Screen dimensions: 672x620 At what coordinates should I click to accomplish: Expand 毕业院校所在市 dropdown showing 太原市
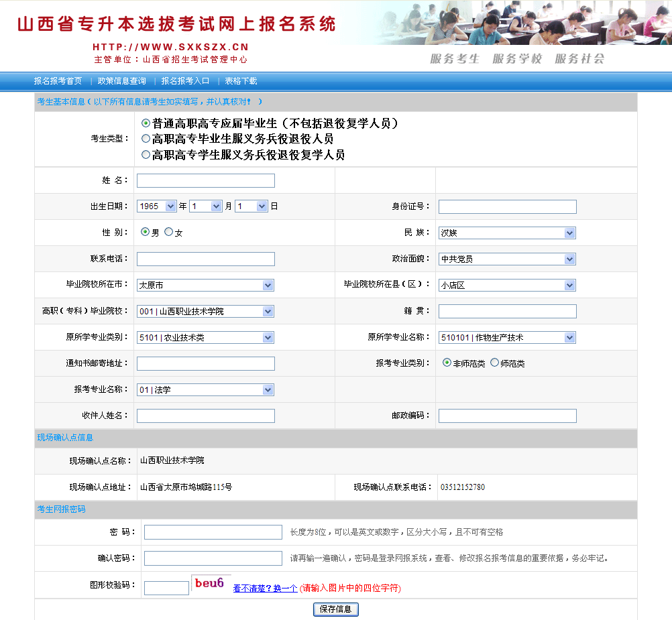205,285
